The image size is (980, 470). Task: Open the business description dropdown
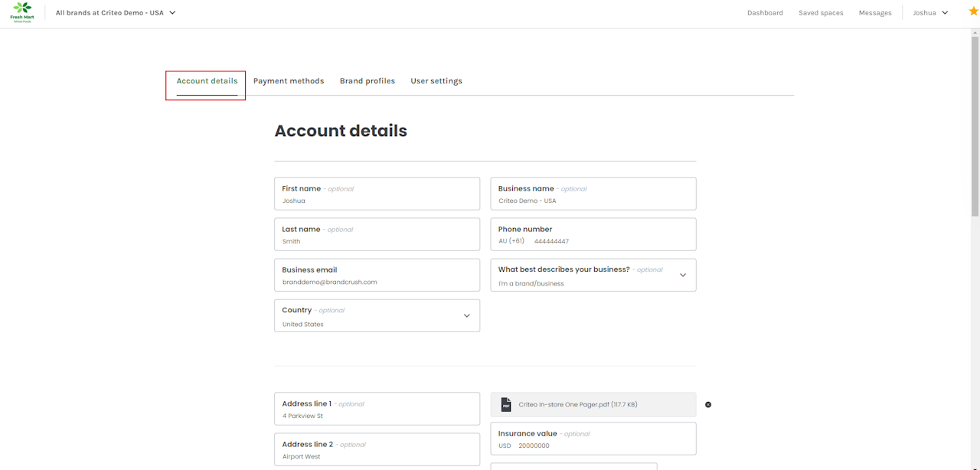[x=682, y=275]
